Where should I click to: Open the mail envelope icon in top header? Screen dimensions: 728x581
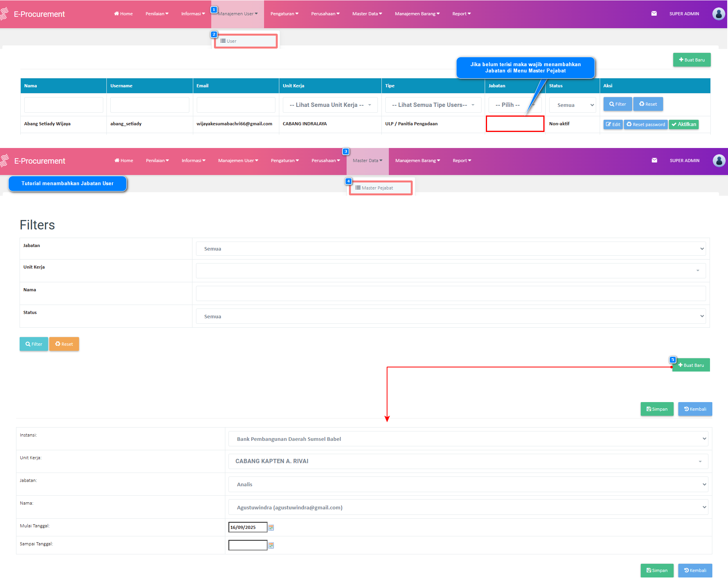(x=654, y=14)
